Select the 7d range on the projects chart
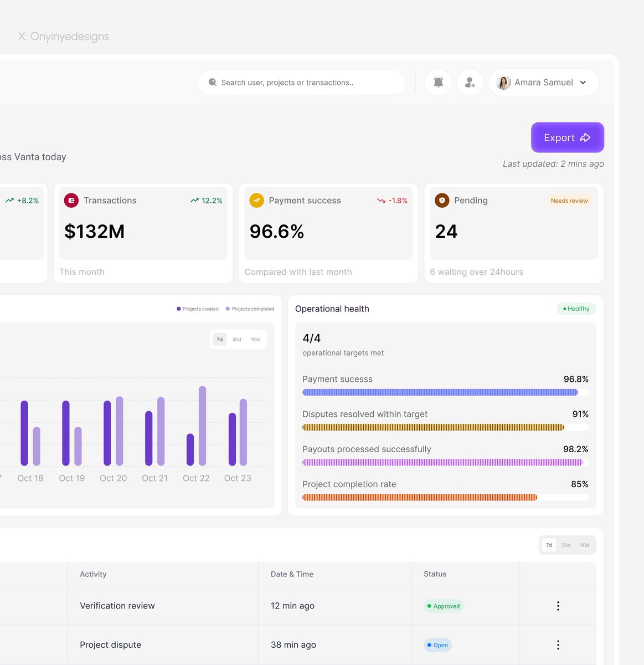 (220, 340)
